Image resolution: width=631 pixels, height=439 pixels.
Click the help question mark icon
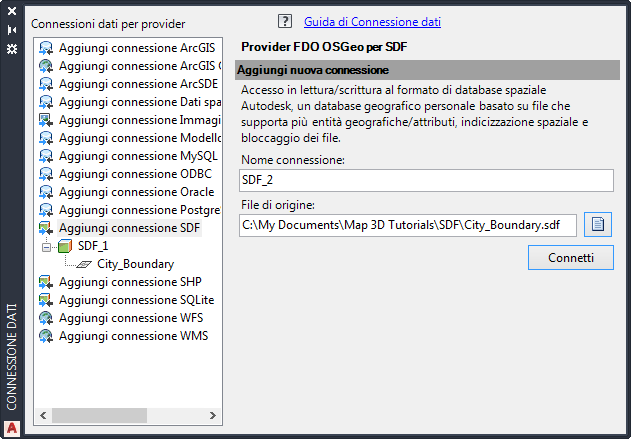(x=285, y=21)
